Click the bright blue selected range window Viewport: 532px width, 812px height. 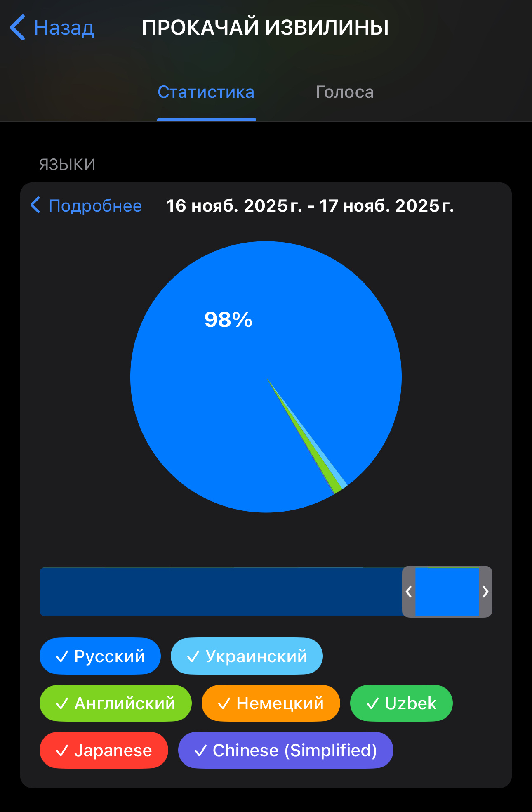coord(447,592)
